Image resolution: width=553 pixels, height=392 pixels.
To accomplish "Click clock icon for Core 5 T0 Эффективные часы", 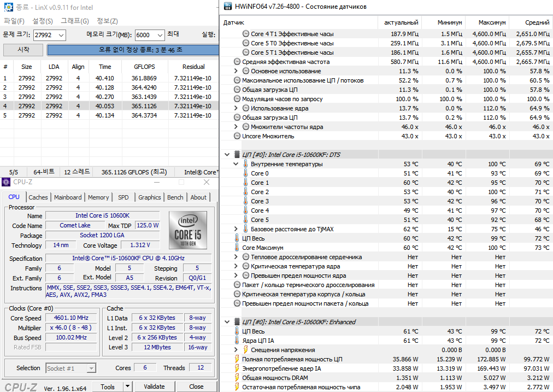I will (x=246, y=43).
